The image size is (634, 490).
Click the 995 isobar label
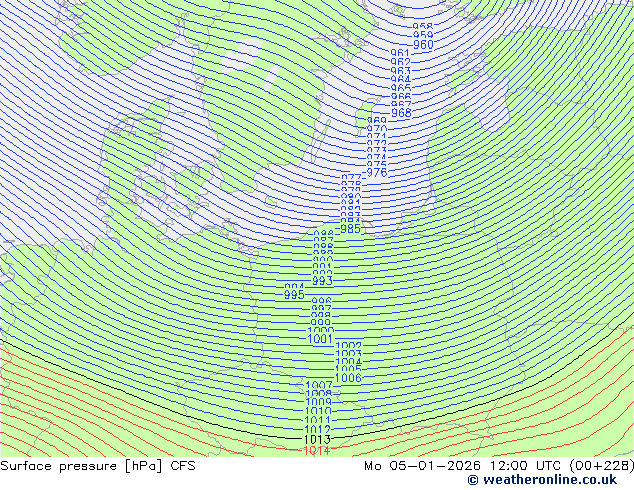(x=294, y=295)
